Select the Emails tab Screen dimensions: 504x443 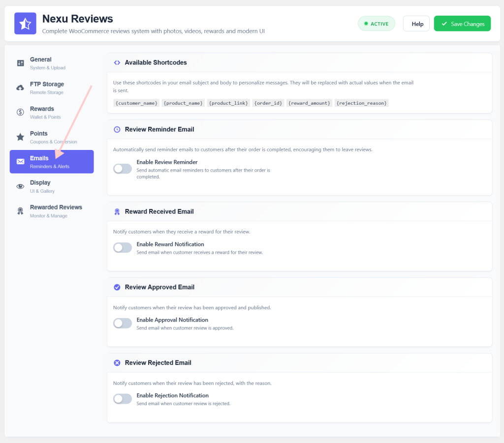pyautogui.click(x=52, y=162)
